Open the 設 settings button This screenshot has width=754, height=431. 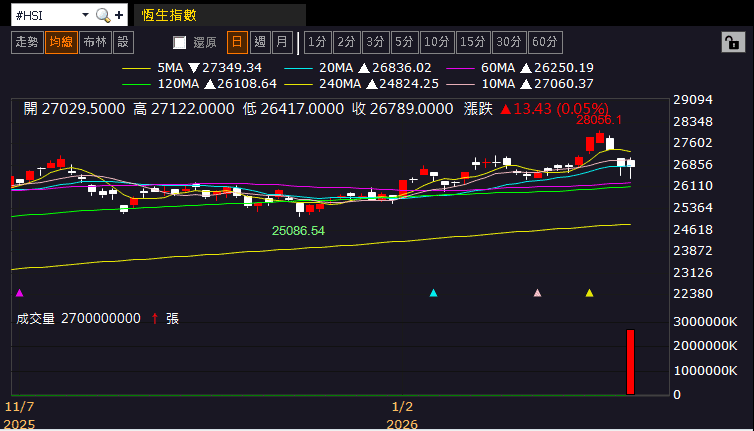[x=124, y=42]
